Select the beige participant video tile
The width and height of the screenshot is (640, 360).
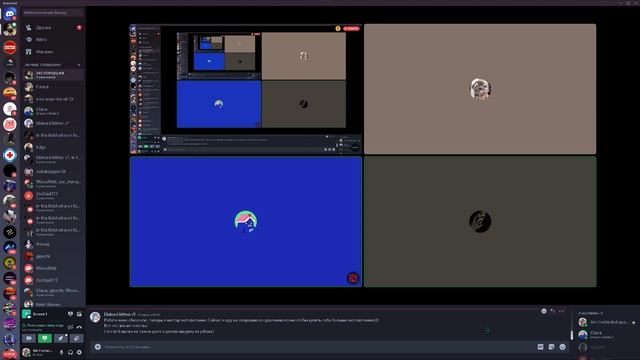coord(480,89)
